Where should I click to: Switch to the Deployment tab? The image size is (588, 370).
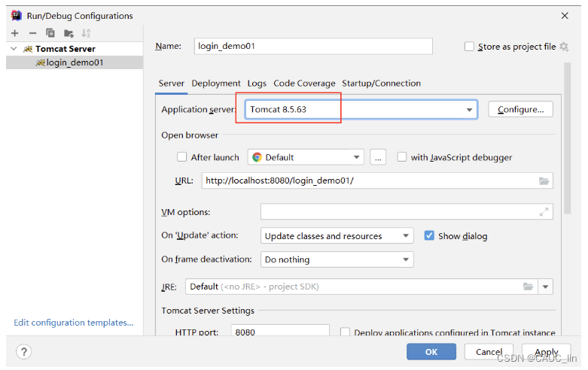(216, 83)
